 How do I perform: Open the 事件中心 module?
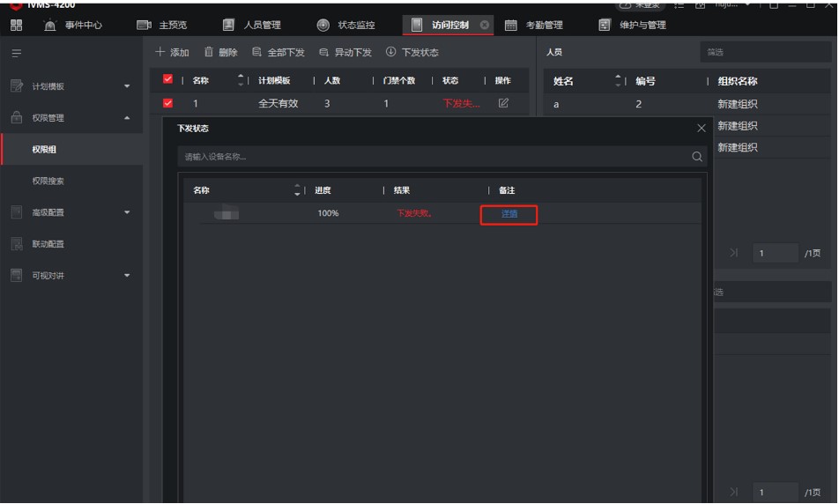73,26
